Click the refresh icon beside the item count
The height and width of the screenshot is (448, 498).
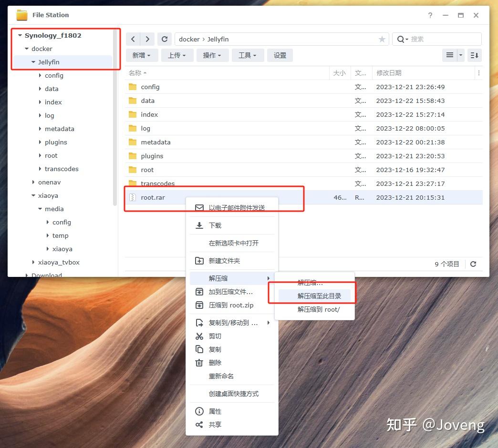pyautogui.click(x=473, y=264)
